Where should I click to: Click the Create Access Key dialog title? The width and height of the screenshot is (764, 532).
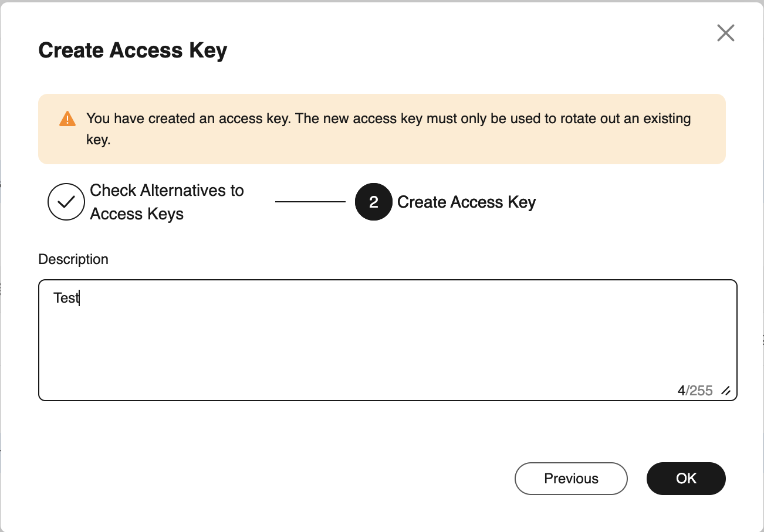(x=133, y=50)
